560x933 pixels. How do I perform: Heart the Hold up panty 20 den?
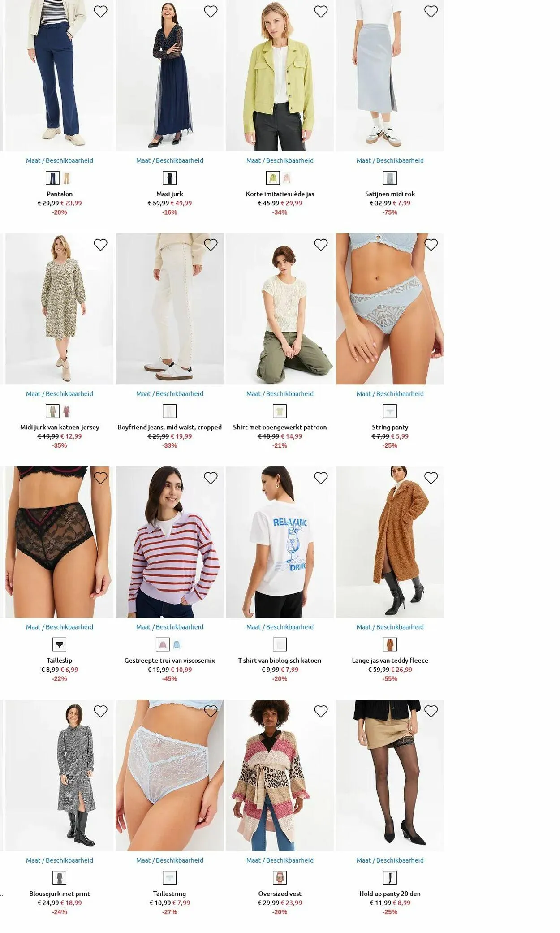[431, 711]
